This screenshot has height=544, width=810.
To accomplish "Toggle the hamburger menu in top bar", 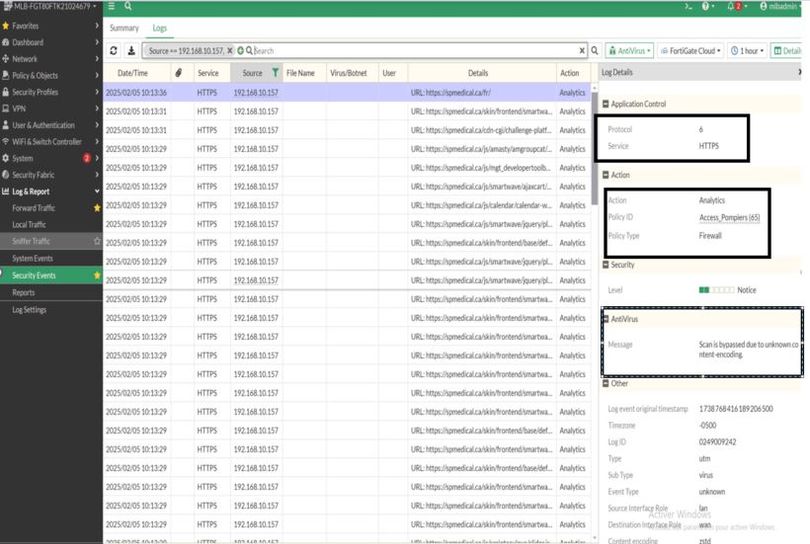I will click(x=112, y=6).
